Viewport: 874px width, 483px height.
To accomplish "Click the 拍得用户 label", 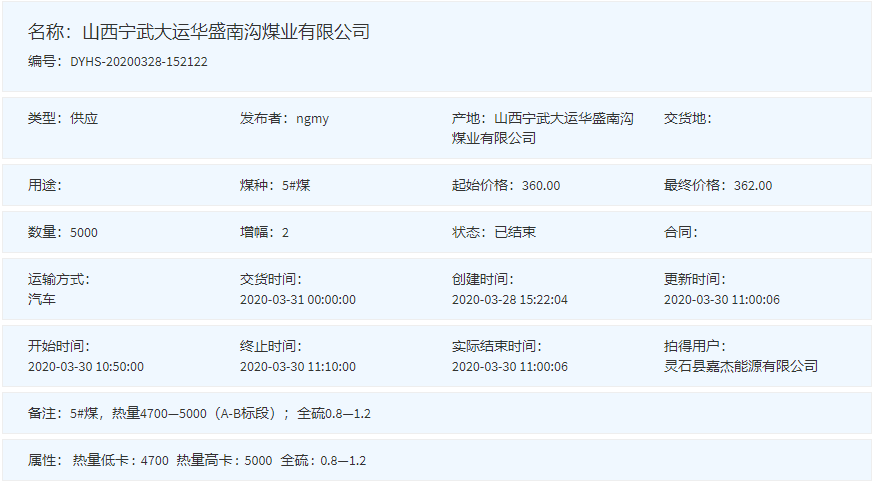I will pyautogui.click(x=695, y=346).
